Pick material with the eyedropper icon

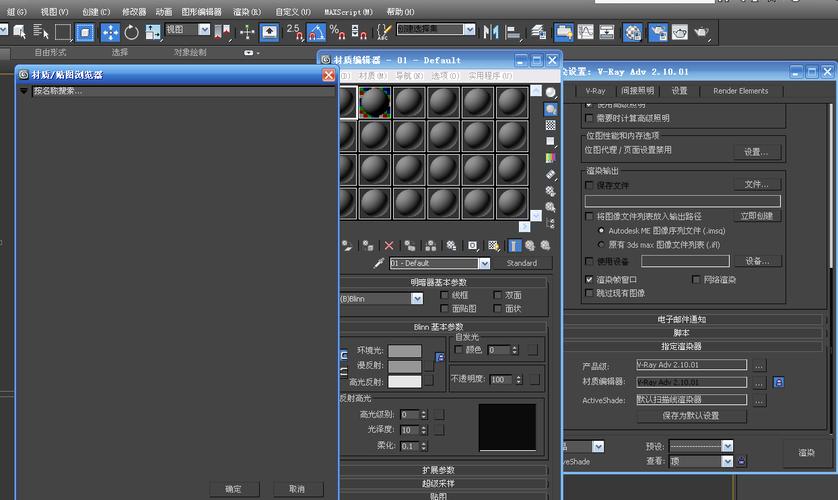coord(378,263)
